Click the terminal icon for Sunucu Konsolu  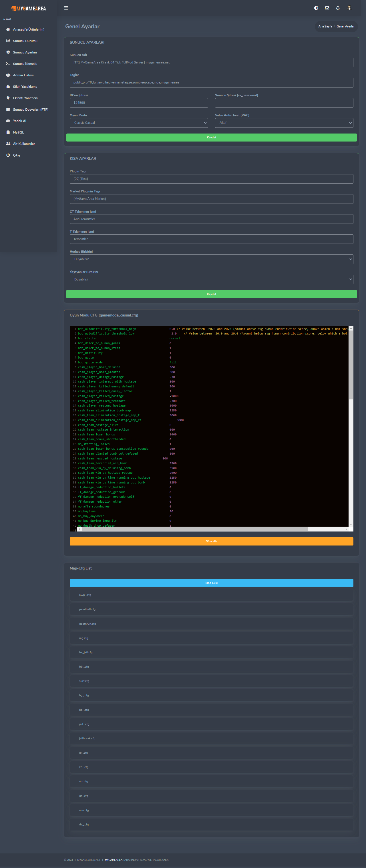(x=8, y=64)
